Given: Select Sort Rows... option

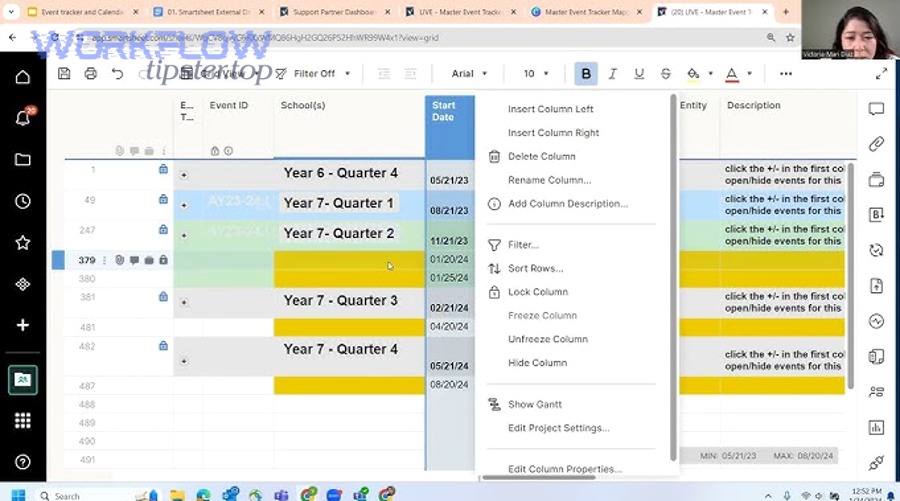Looking at the screenshot, I should point(535,269).
